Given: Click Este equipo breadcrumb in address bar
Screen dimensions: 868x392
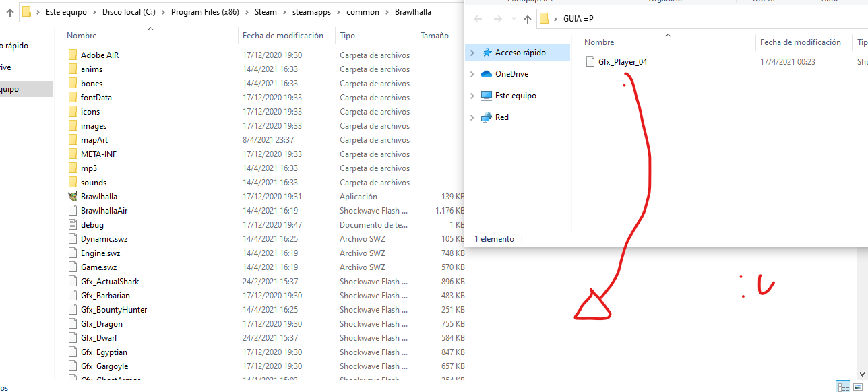Looking at the screenshot, I should tap(67, 12).
